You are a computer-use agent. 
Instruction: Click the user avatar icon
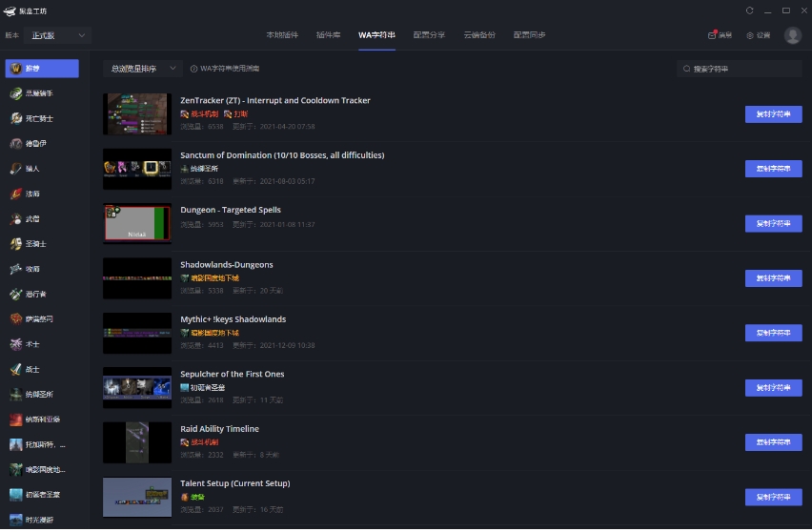click(x=792, y=35)
